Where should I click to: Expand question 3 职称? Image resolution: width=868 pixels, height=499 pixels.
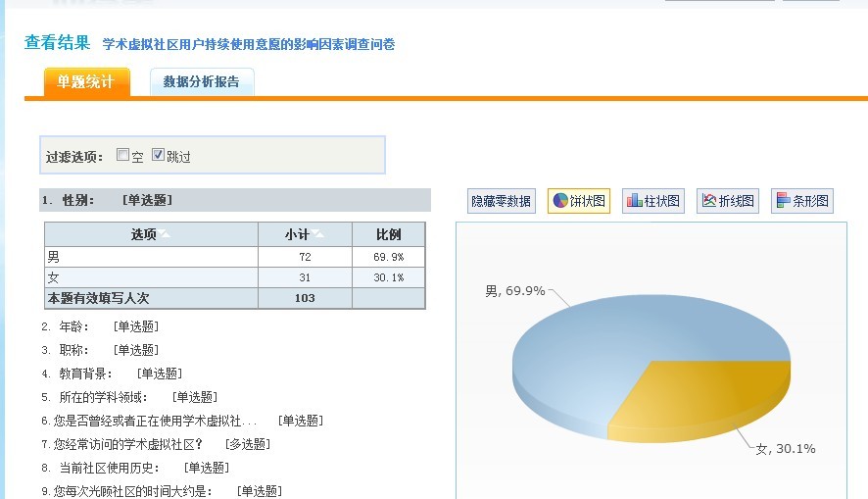100,350
